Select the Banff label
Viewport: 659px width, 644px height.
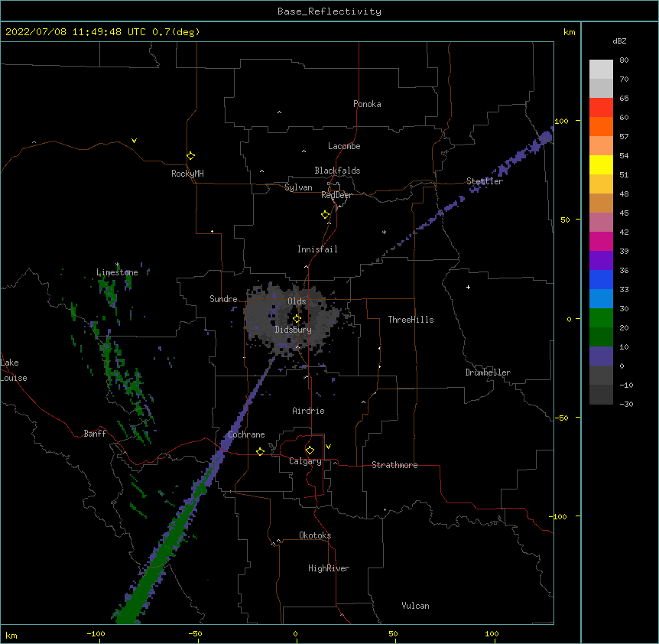[95, 434]
